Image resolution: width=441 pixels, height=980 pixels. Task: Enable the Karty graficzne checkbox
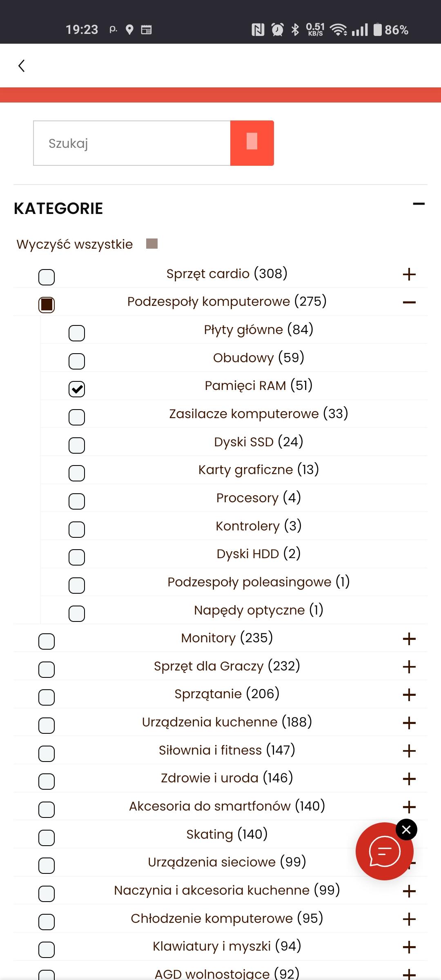pyautogui.click(x=77, y=473)
